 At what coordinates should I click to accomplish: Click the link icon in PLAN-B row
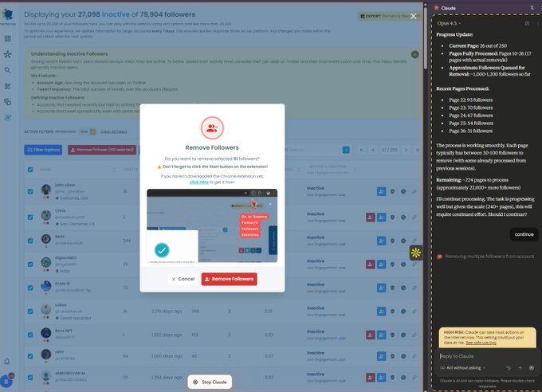tap(414, 288)
